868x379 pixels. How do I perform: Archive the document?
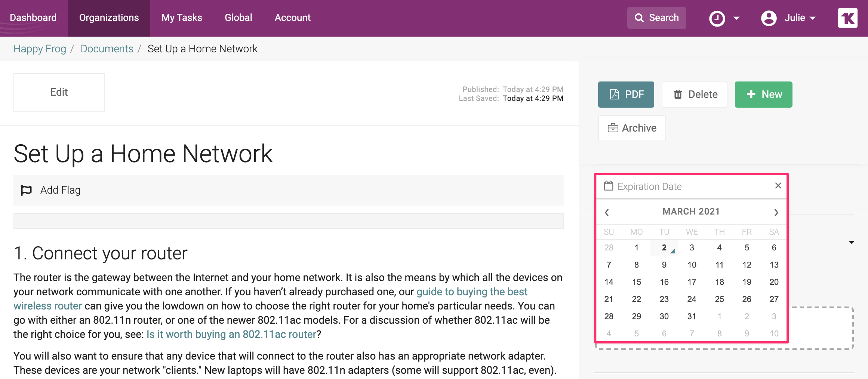coord(632,128)
